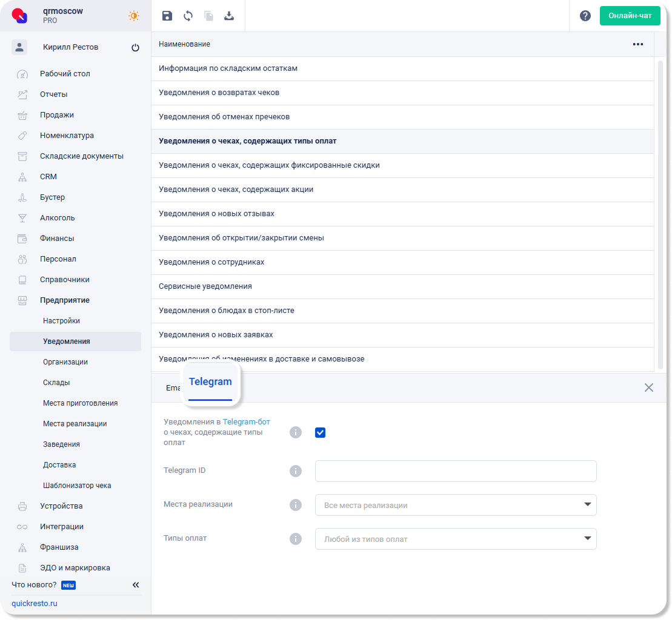The height and width of the screenshot is (620, 672).
Task: Click the download icon in toolbar
Action: (x=229, y=16)
